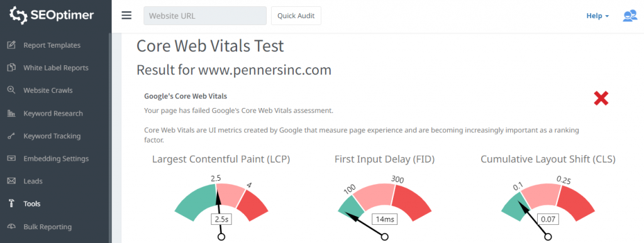Click the Embedding Settings icon

11,159
